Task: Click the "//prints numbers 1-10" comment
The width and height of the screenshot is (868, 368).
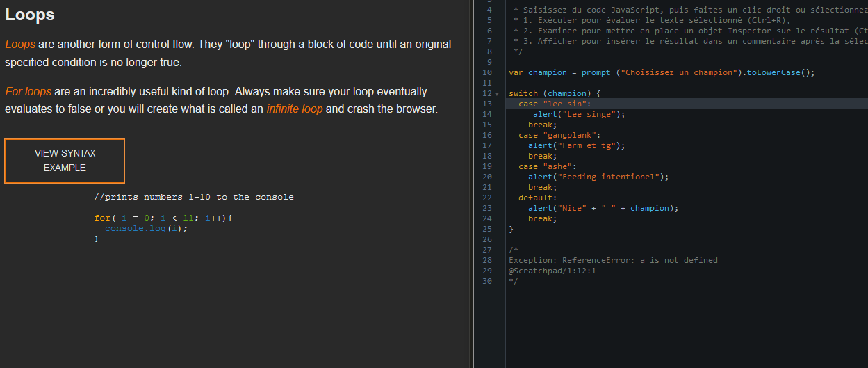Action: [x=193, y=197]
